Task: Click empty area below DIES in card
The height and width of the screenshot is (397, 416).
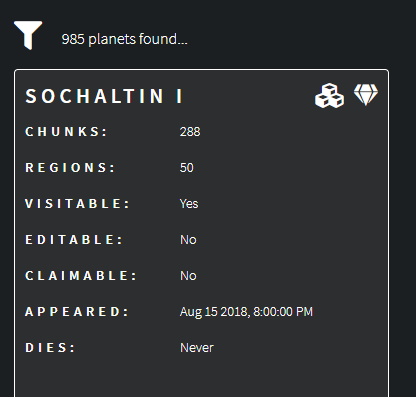Action: click(201, 377)
